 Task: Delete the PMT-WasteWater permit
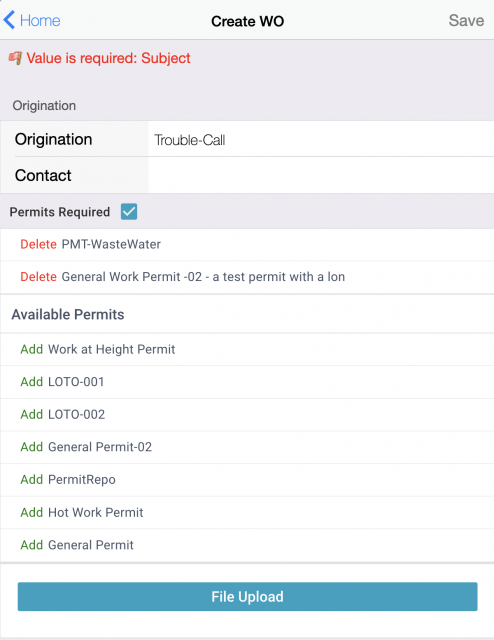coord(38,244)
